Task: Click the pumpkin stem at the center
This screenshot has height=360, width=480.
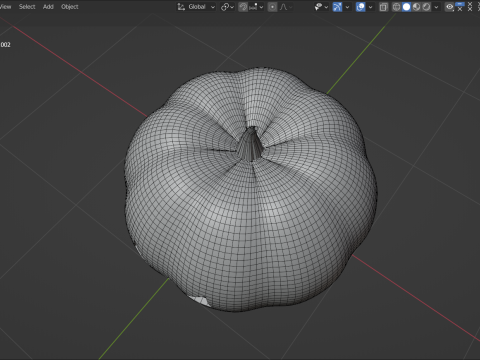Action: 250,145
